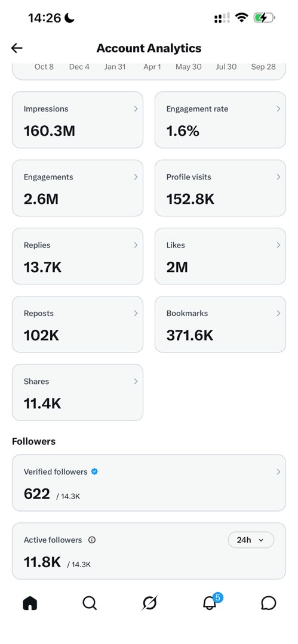Open the Bookmarks metric card
The height and width of the screenshot is (644, 298).
tap(220, 324)
